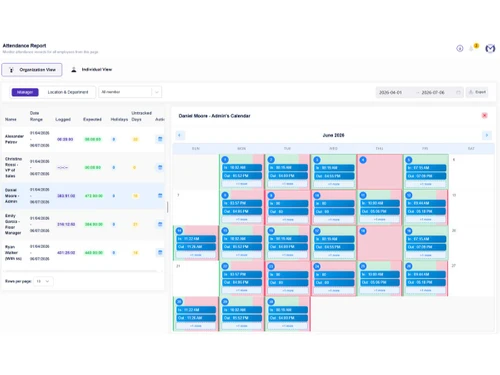Expand more entries on June 1

tap(242, 184)
